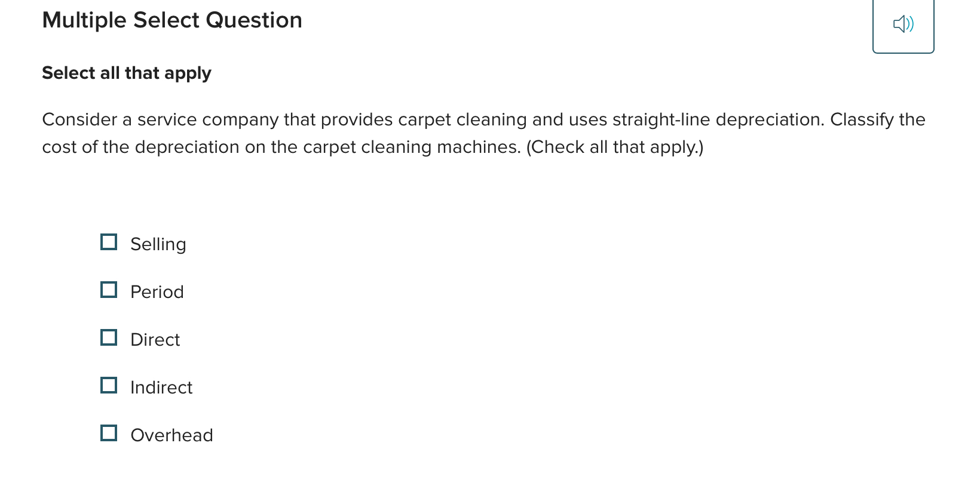This screenshot has width=980, height=495.
Task: Click the 'Multiple Select Question' heading
Action: 171,20
